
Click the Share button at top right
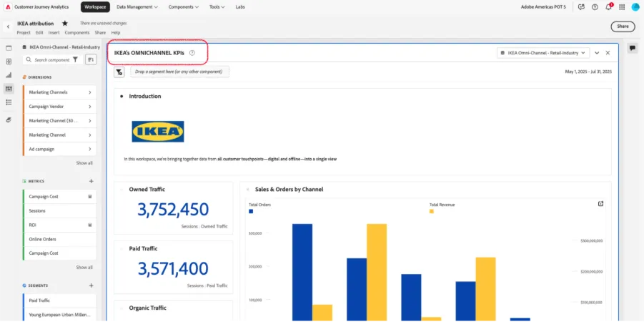click(x=623, y=26)
